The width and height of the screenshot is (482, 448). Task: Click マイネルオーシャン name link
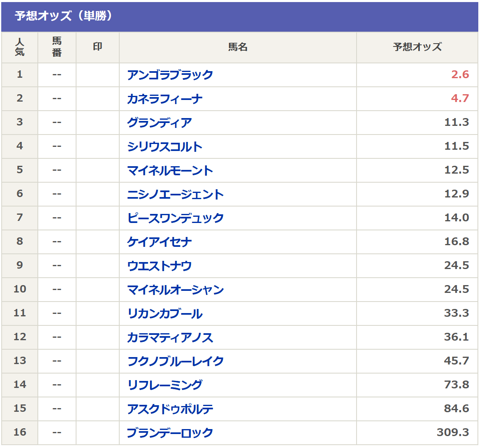pos(175,290)
